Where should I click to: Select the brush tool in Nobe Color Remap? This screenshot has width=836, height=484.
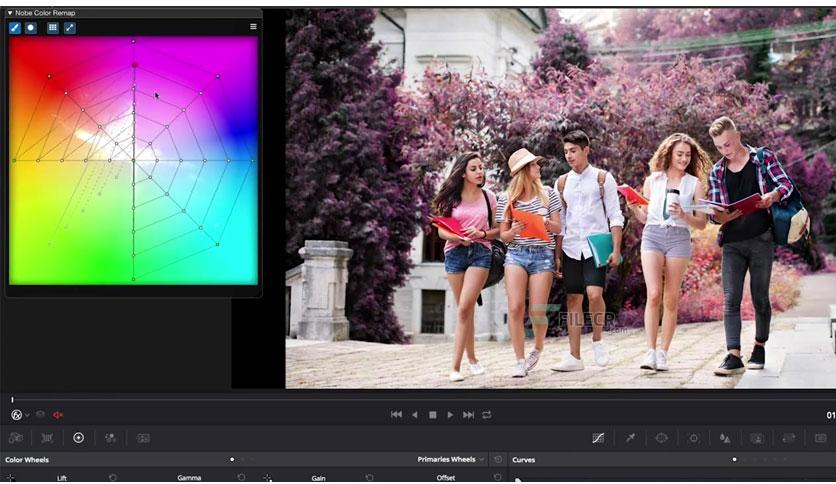click(15, 28)
